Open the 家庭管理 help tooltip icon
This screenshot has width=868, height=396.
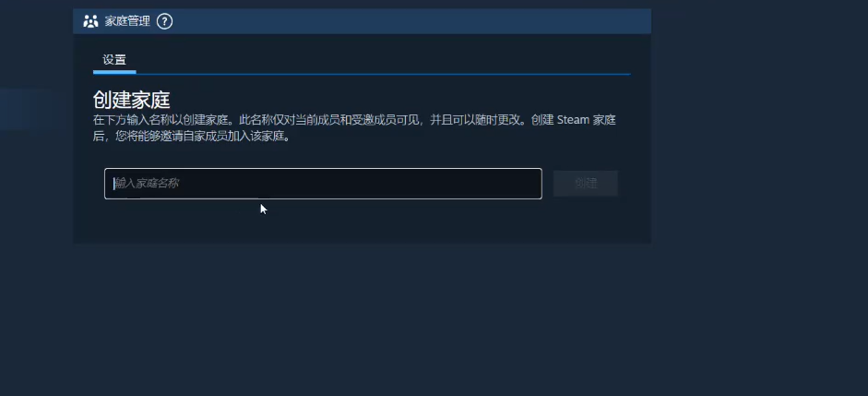[164, 21]
